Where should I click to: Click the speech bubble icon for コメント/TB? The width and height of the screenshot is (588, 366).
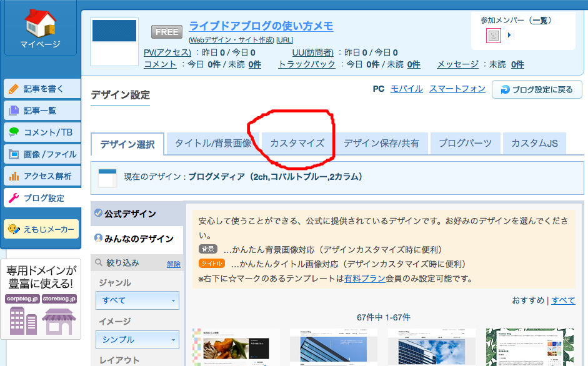pyautogui.click(x=14, y=132)
